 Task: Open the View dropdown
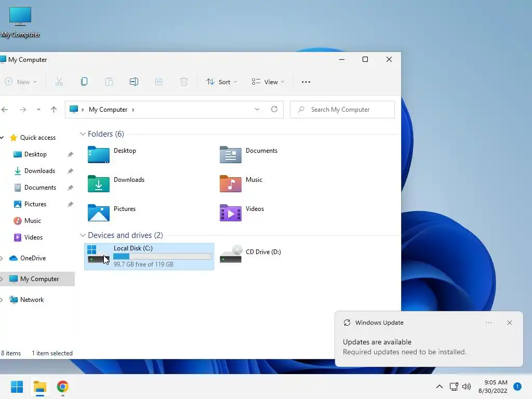(x=268, y=82)
